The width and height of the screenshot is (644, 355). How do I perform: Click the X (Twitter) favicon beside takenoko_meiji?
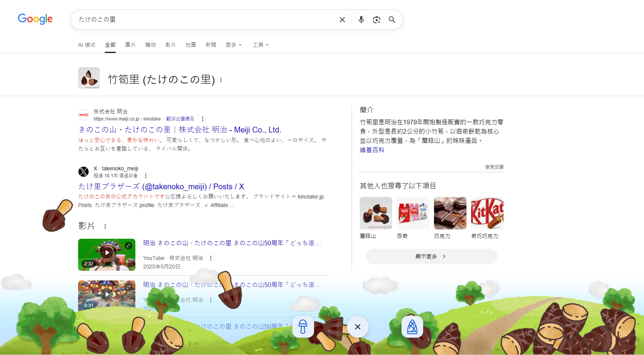coord(84,172)
